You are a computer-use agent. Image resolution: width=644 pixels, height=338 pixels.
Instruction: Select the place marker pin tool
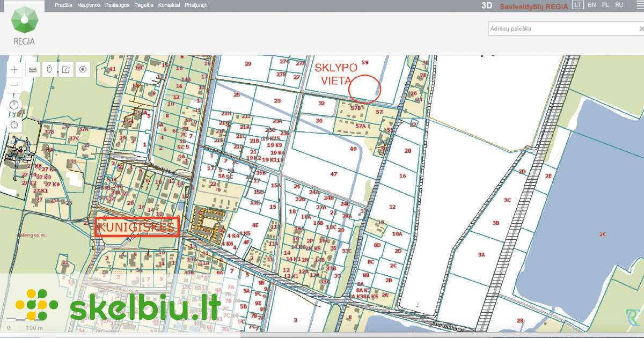49,70
